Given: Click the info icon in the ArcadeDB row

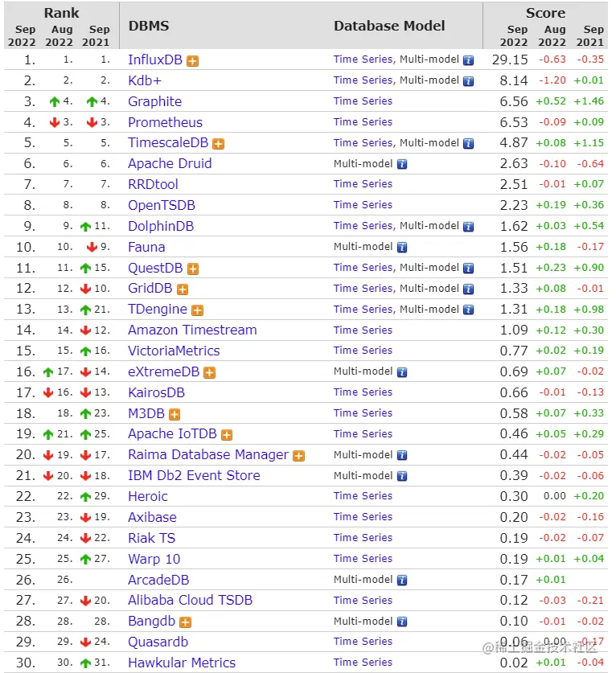Looking at the screenshot, I should [402, 581].
